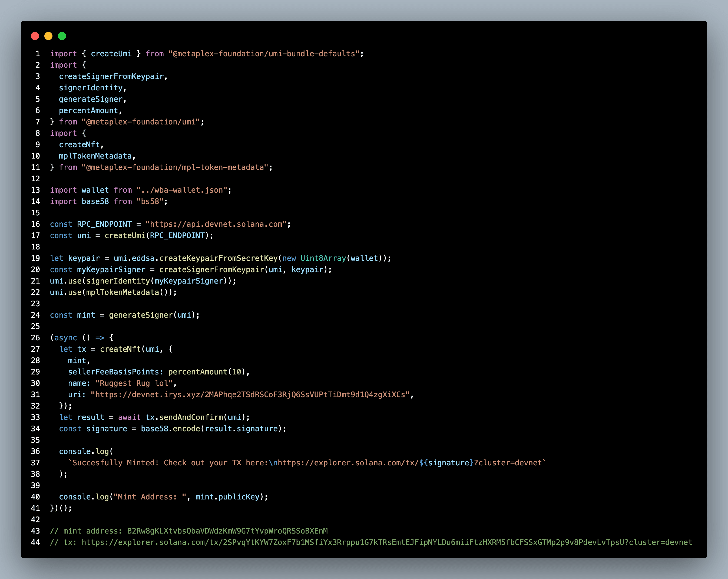This screenshot has height=579, width=728.
Task: Click the sendAndConfirm method call
Action: click(191, 417)
